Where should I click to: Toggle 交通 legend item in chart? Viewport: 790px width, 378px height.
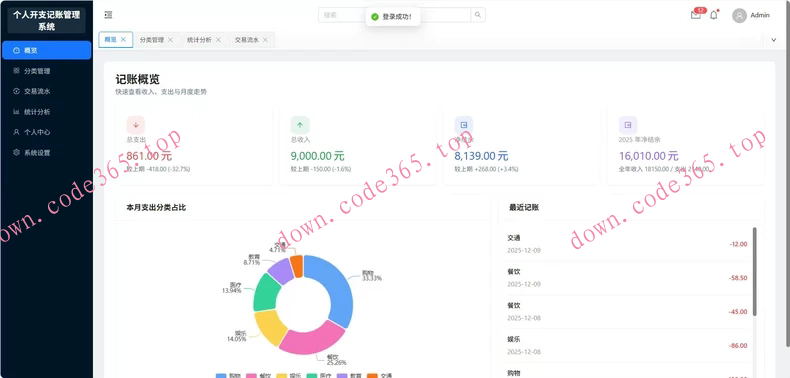pyautogui.click(x=380, y=375)
